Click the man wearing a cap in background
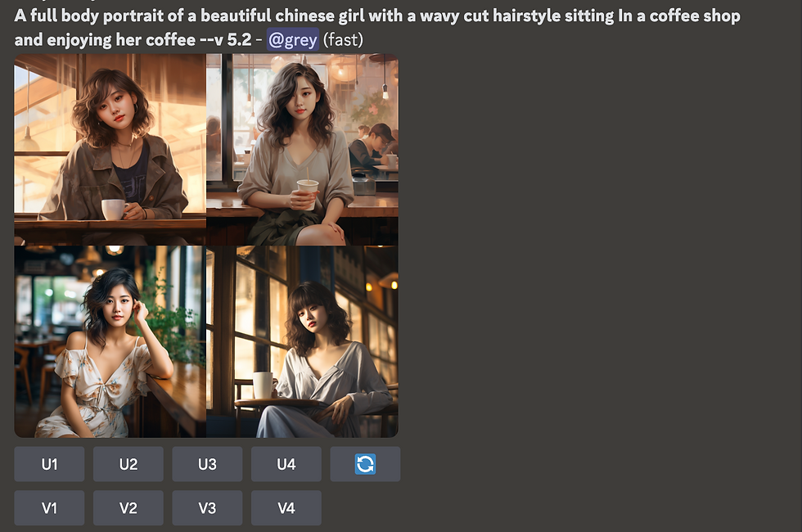This screenshot has width=802, height=532. (x=372, y=148)
